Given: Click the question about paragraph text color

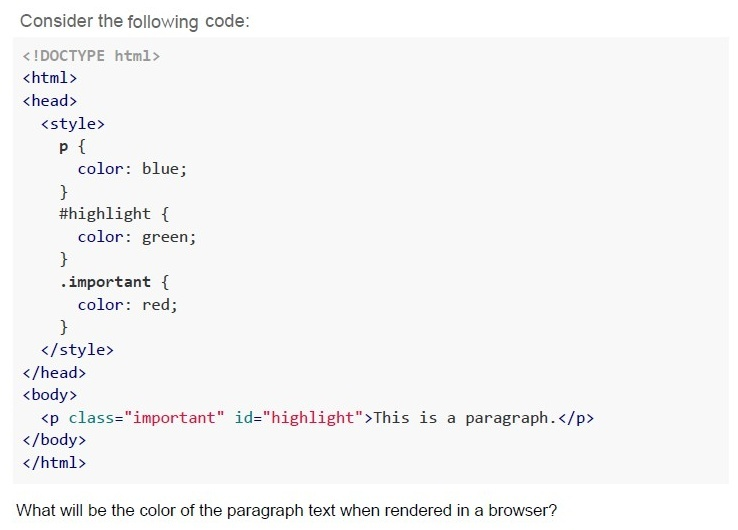Looking at the screenshot, I should 287,510.
